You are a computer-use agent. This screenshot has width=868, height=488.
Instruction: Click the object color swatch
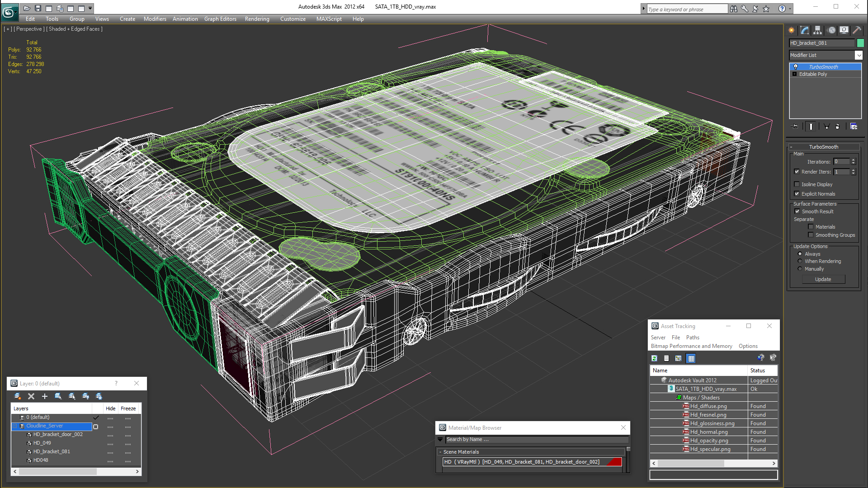(860, 43)
